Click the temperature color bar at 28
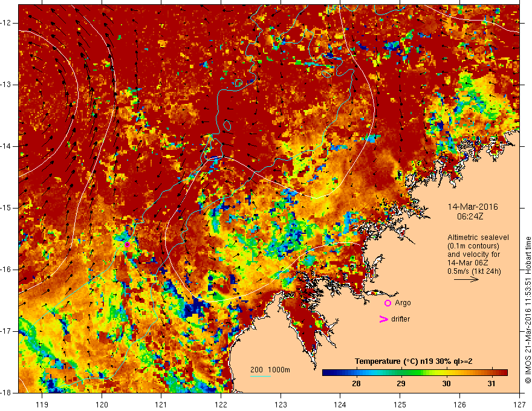 (356, 373)
